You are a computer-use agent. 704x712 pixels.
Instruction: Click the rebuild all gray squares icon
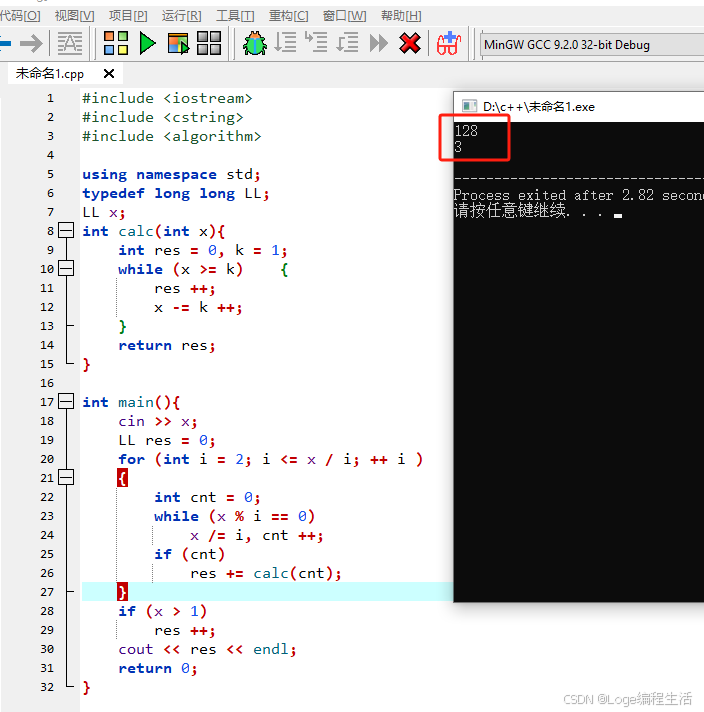click(x=208, y=44)
